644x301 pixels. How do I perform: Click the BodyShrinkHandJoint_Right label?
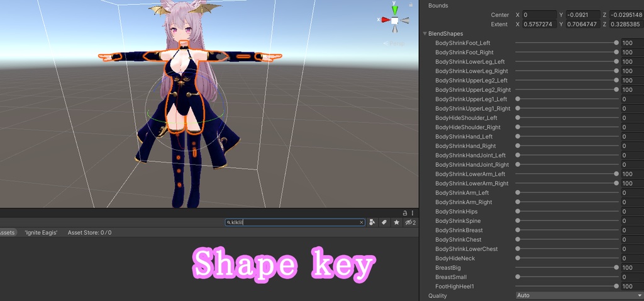click(x=472, y=165)
